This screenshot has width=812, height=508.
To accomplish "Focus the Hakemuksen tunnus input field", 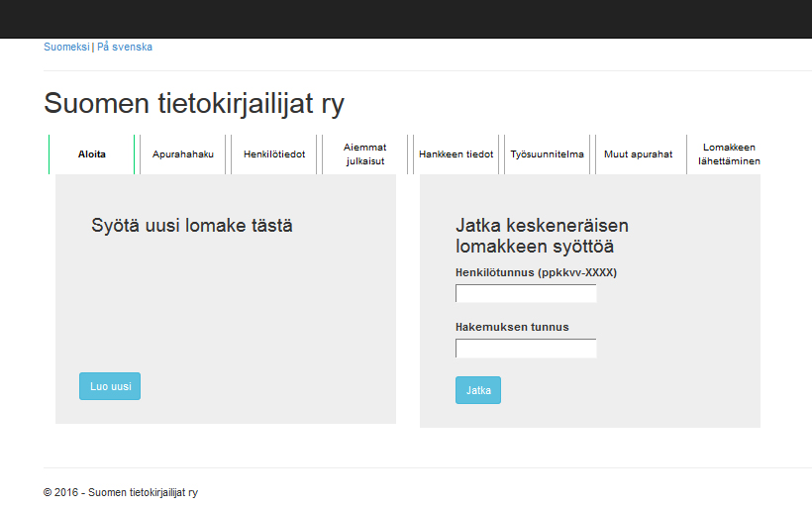I will (526, 348).
